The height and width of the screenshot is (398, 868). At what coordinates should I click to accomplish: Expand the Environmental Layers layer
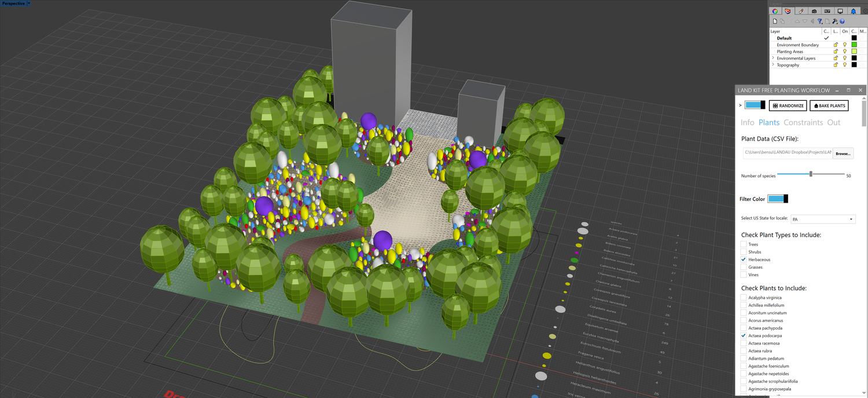pyautogui.click(x=773, y=57)
